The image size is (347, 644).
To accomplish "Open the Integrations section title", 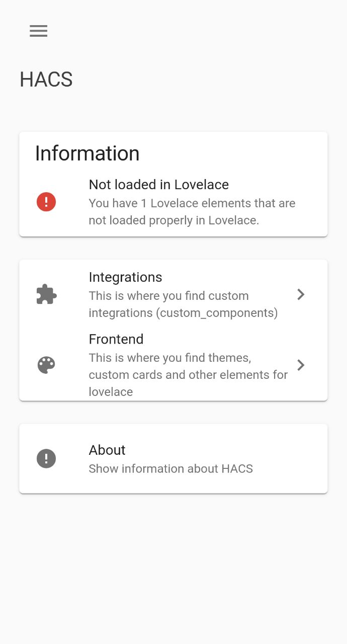I will [x=125, y=277].
